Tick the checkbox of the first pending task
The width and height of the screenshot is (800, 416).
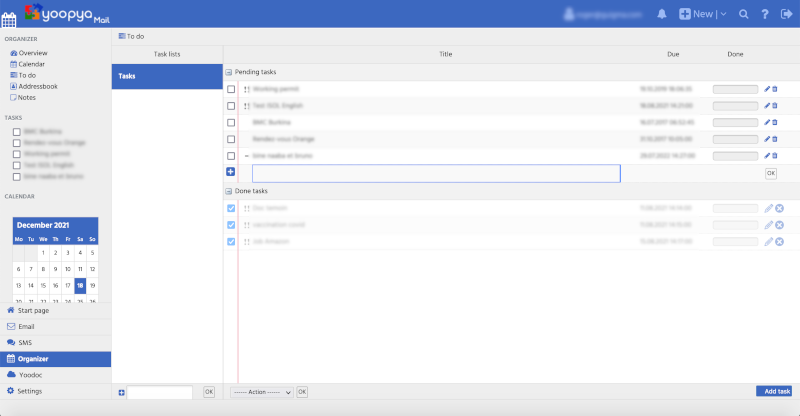coord(231,89)
